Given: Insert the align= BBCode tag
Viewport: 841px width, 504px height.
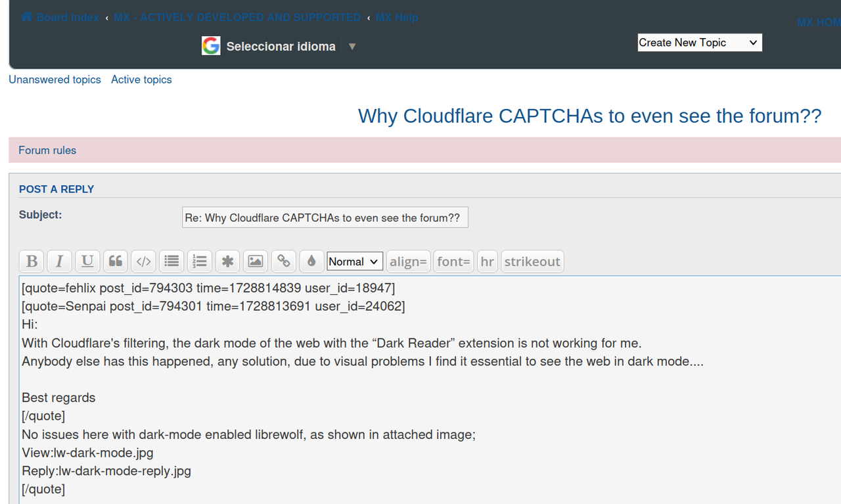Looking at the screenshot, I should tap(409, 261).
